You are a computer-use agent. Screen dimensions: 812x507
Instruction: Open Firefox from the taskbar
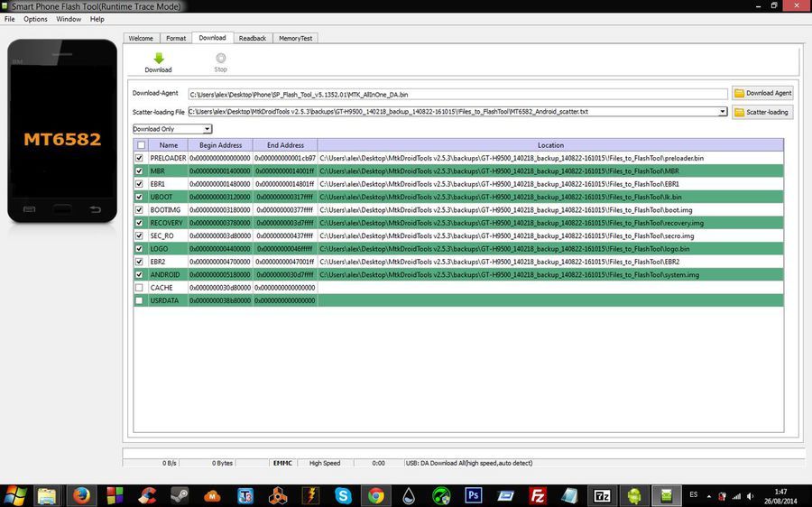click(x=81, y=495)
